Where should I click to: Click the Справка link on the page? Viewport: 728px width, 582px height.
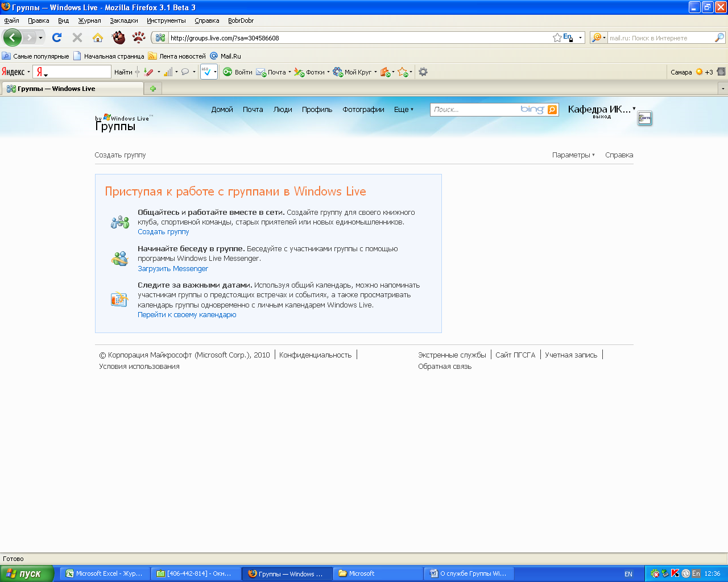(x=619, y=155)
